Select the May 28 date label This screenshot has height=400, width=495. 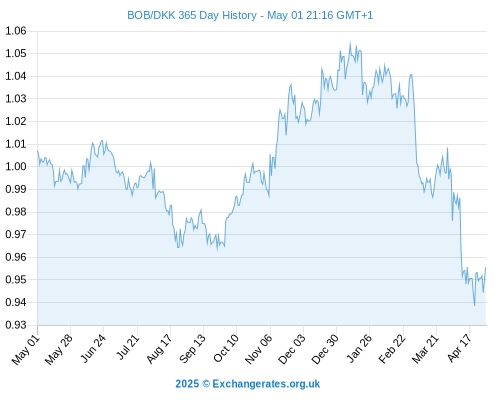tap(59, 350)
